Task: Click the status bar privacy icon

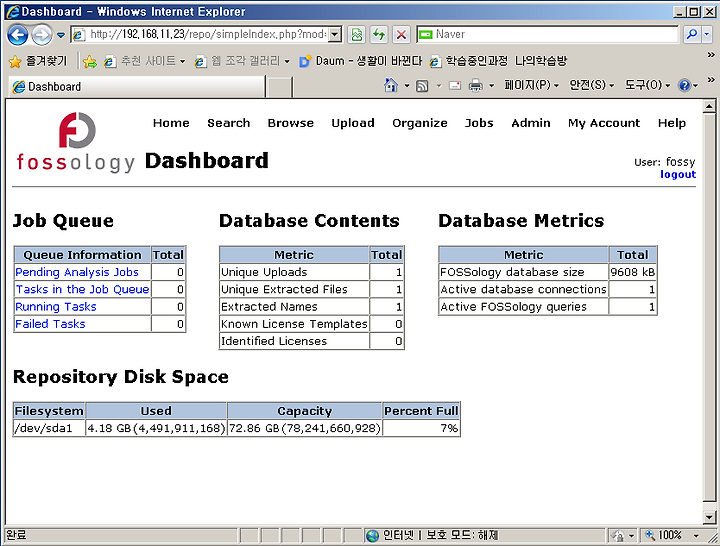Action: [x=619, y=535]
